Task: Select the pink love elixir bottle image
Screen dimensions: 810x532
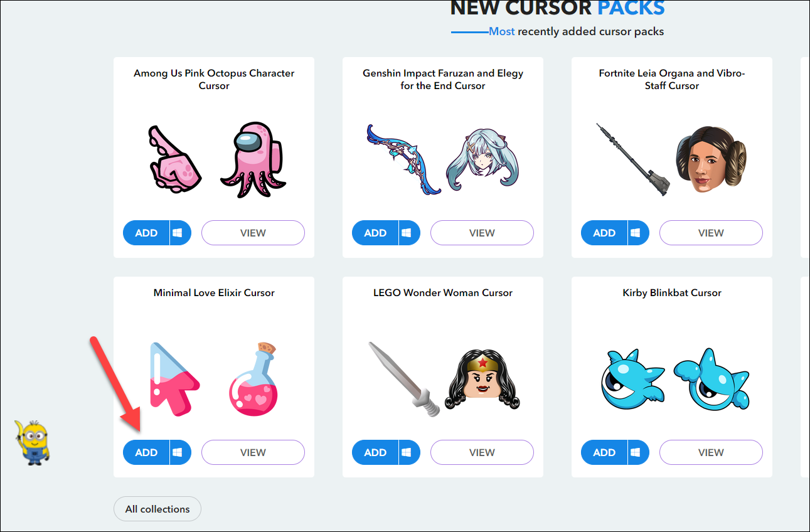Action: coord(253,379)
